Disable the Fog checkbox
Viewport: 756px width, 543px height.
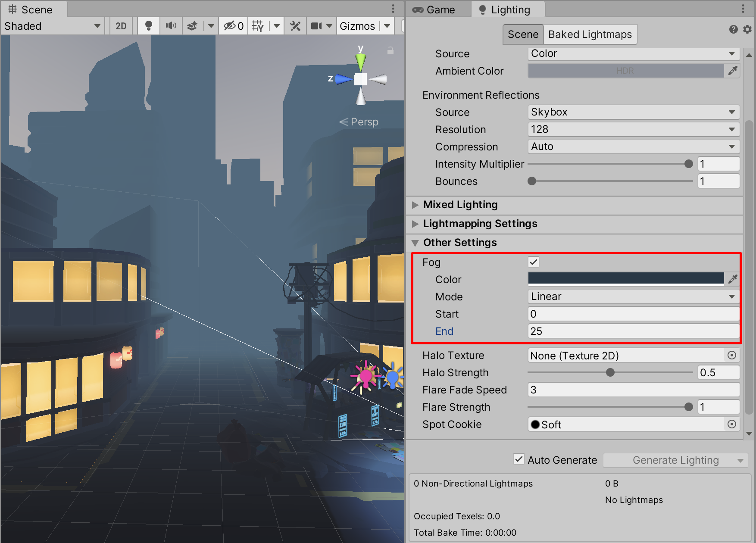pos(534,262)
